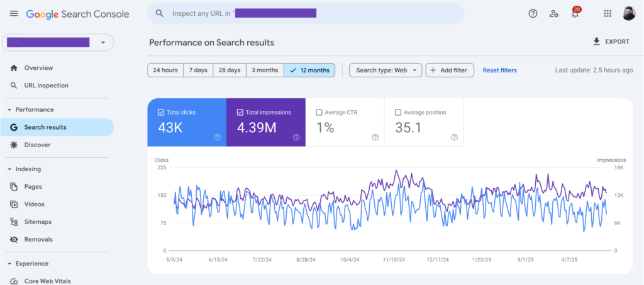The width and height of the screenshot is (644, 285).
Task: Click the 35.1 average position value
Action: point(408,128)
